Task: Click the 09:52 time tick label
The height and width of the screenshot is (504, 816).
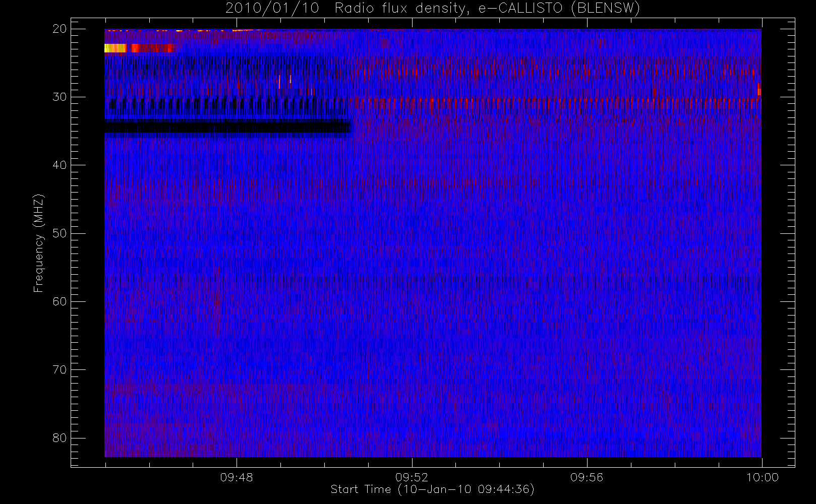Action: click(x=412, y=477)
